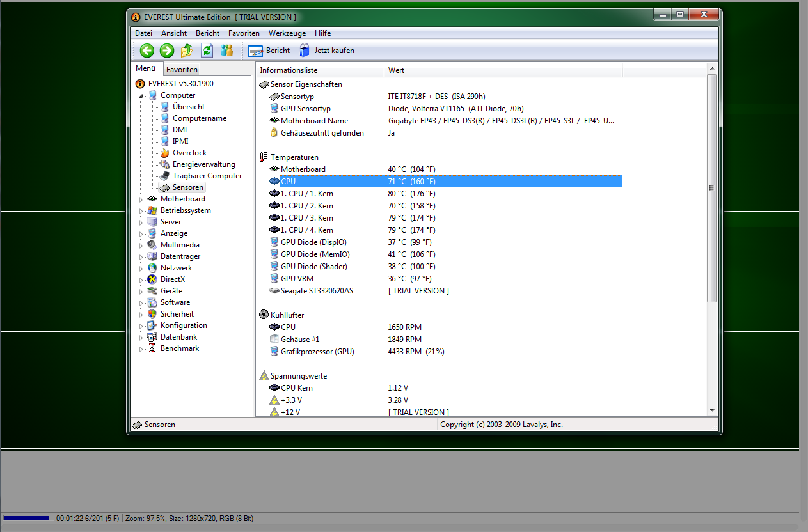Open the Bericht report toolbar button
The image size is (808, 532).
(269, 51)
